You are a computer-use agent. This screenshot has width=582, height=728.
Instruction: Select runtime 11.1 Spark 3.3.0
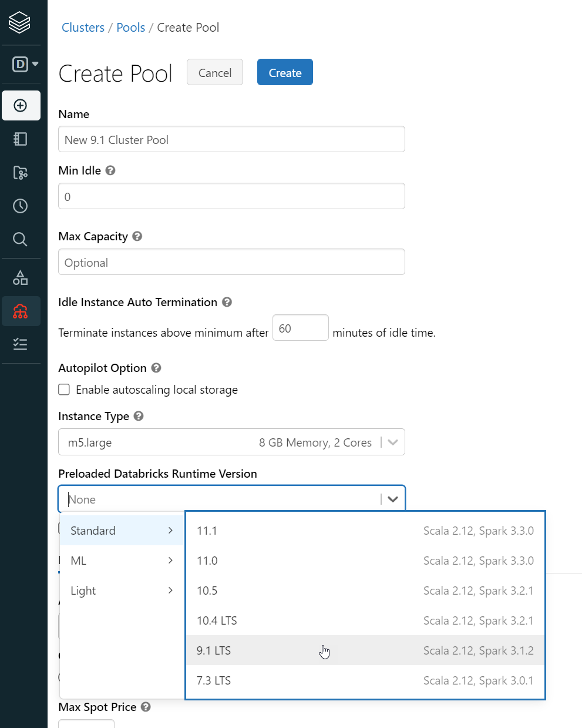365,531
